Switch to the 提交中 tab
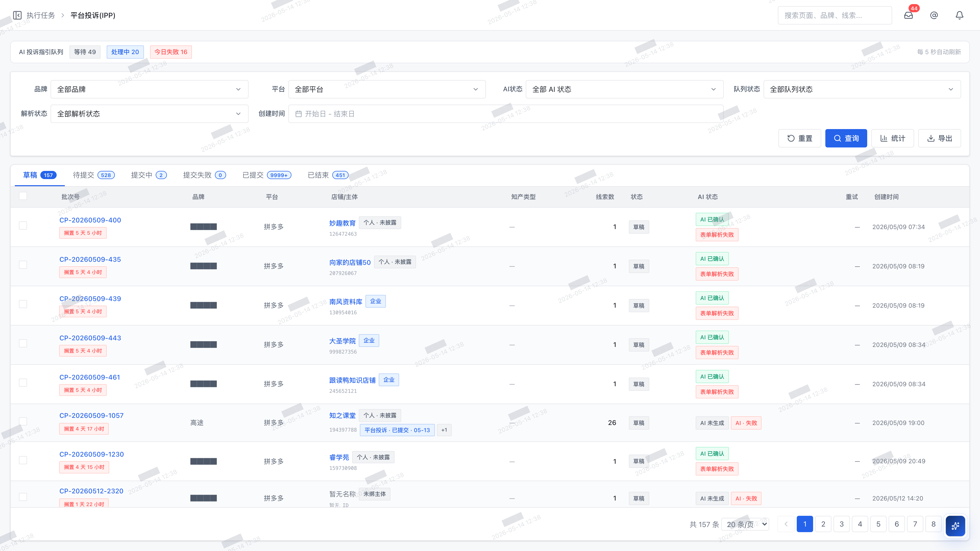The image size is (980, 551). pos(149,175)
